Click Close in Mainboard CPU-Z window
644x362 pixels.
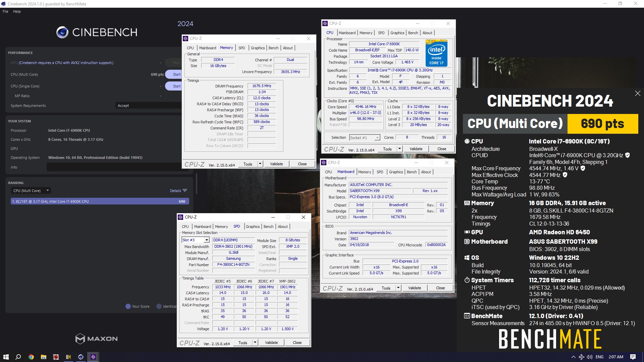click(x=440, y=288)
